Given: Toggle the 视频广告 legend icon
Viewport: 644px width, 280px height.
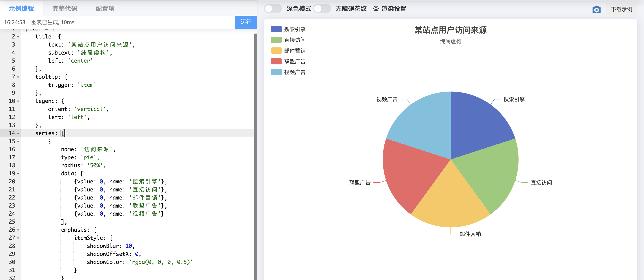Looking at the screenshot, I should tap(276, 72).
